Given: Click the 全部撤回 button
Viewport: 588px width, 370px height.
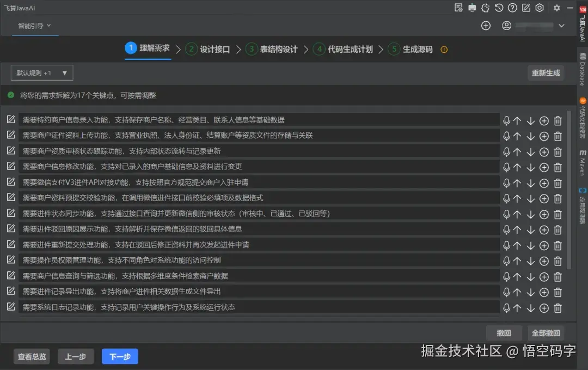Looking at the screenshot, I should (546, 333).
